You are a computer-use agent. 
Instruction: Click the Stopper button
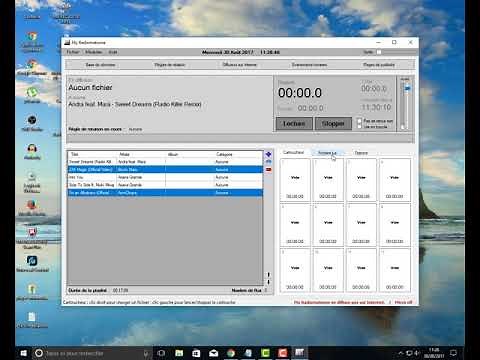pos(333,124)
